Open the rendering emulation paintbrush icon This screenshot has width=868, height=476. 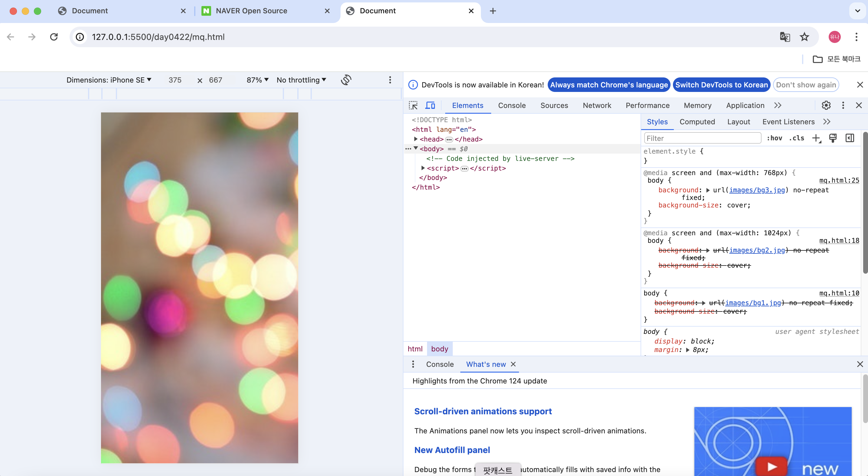[x=833, y=138]
